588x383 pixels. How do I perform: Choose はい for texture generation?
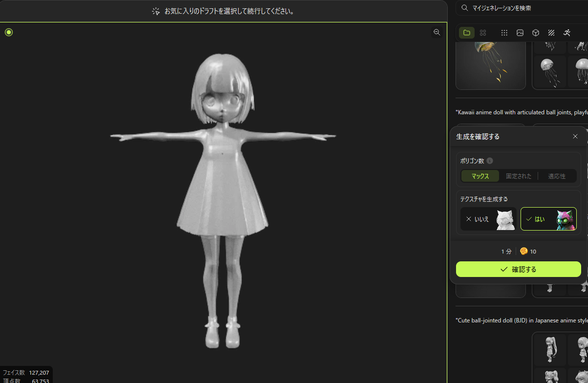[x=548, y=219]
